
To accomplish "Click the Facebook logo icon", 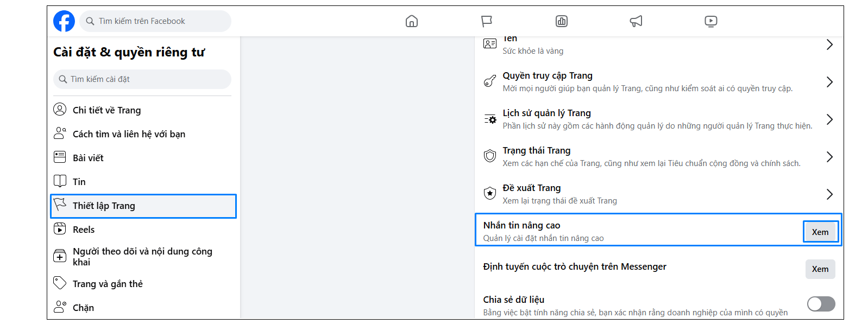I will tap(64, 21).
